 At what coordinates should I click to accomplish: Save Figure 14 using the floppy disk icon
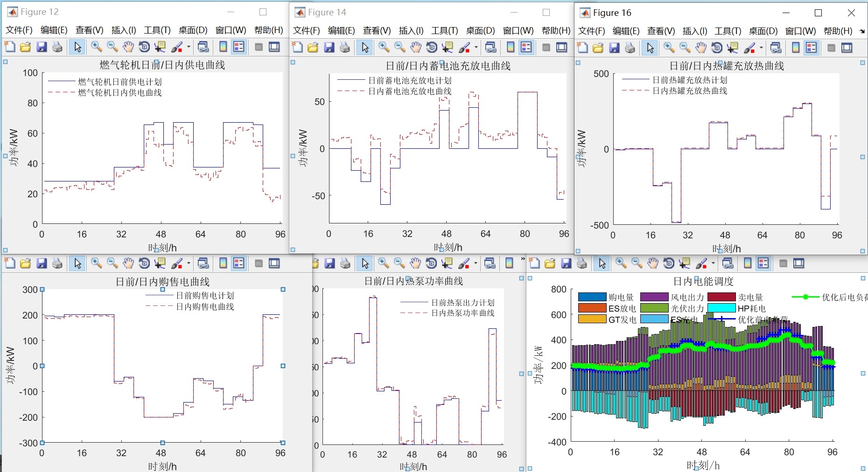329,47
